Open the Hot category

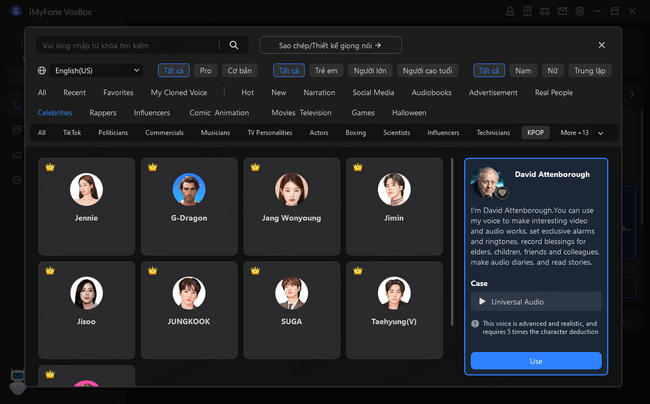click(247, 92)
